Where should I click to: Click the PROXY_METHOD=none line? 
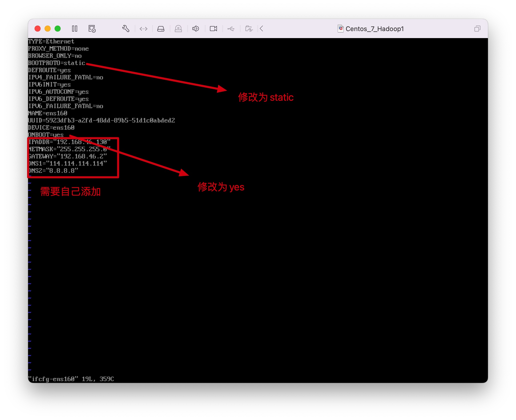coord(58,49)
